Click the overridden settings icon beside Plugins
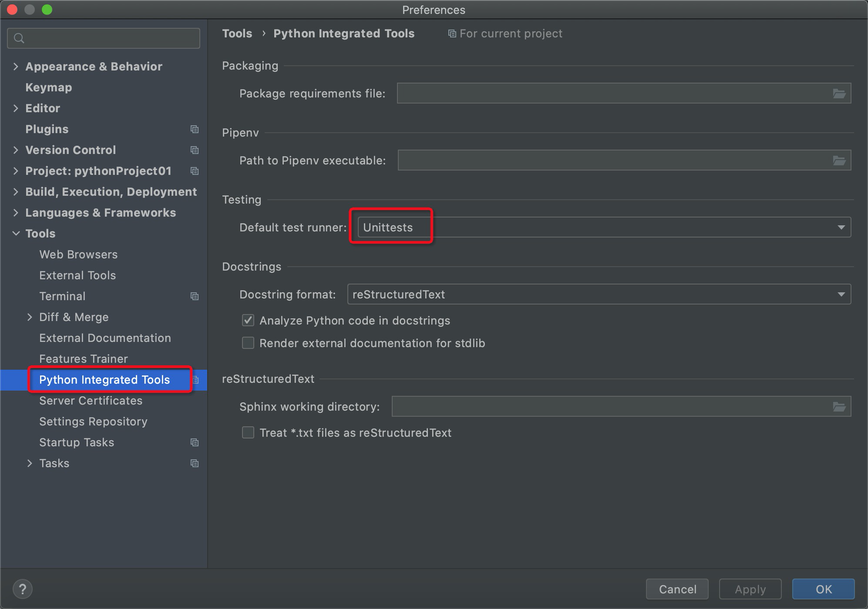The height and width of the screenshot is (609, 868). tap(195, 129)
